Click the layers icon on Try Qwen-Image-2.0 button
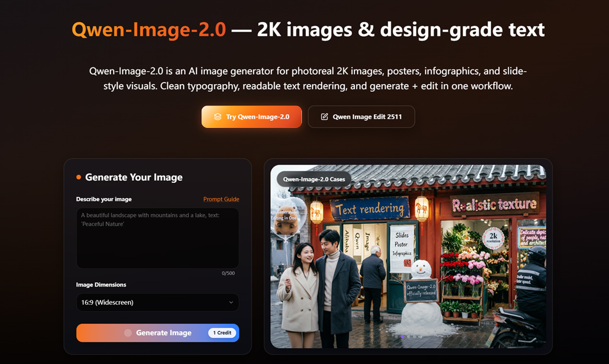 tap(217, 116)
